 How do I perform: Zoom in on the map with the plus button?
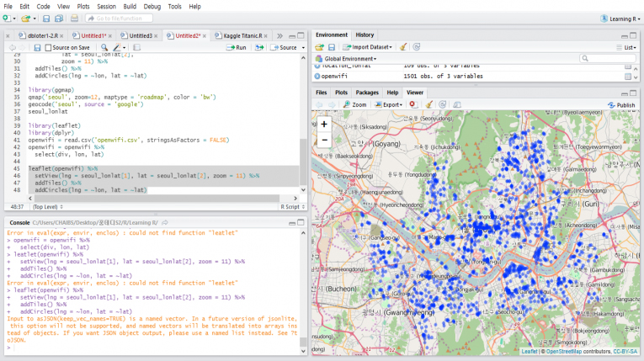tap(324, 125)
